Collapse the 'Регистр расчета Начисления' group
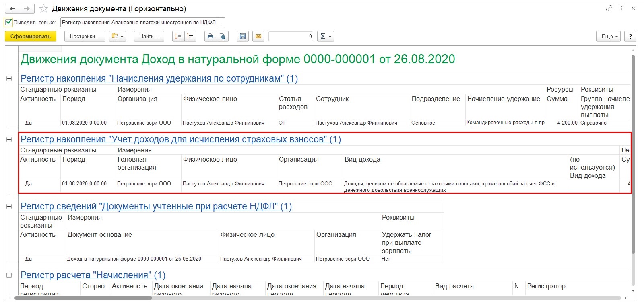 tap(9, 275)
